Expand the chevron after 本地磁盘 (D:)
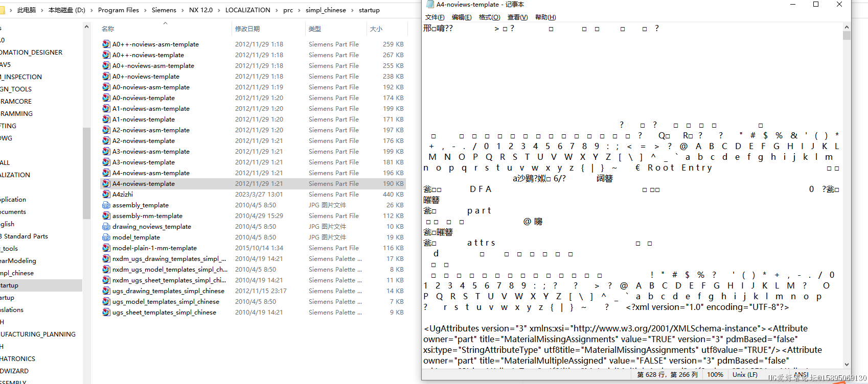The height and width of the screenshot is (384, 868). pos(92,10)
